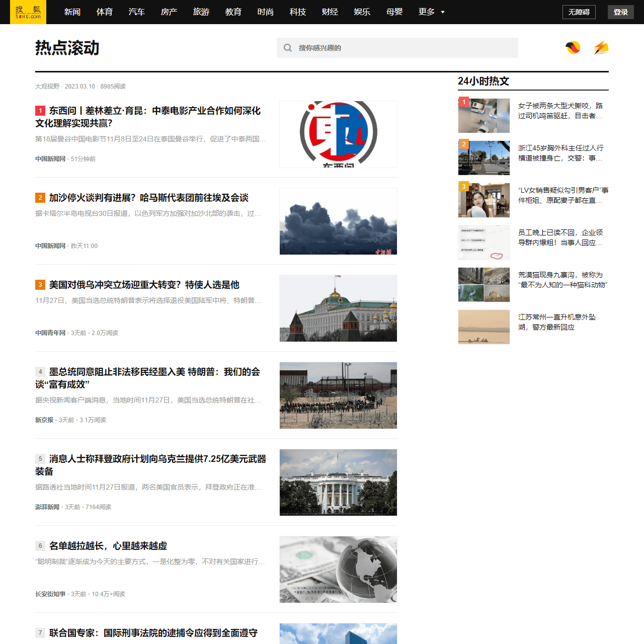Open the orange lightning bolt icon
The image size is (644, 644).
point(601,48)
